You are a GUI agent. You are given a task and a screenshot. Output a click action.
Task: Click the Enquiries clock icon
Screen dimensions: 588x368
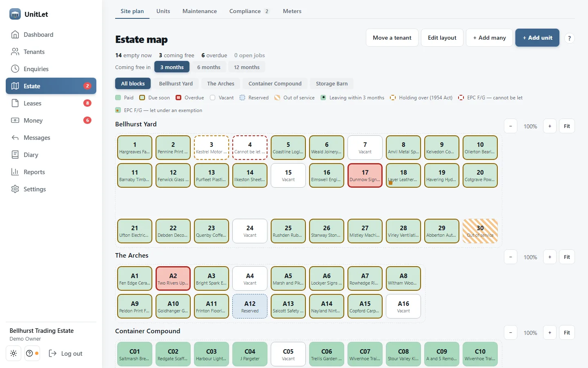[15, 69]
